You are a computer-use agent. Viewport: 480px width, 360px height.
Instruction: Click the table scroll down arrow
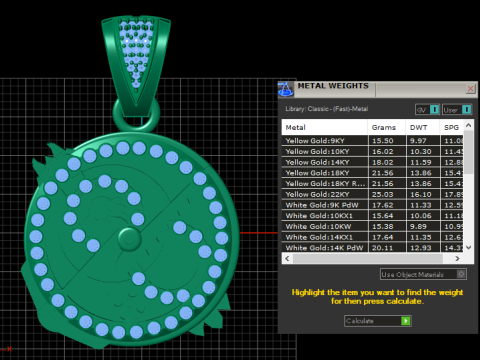(469, 247)
